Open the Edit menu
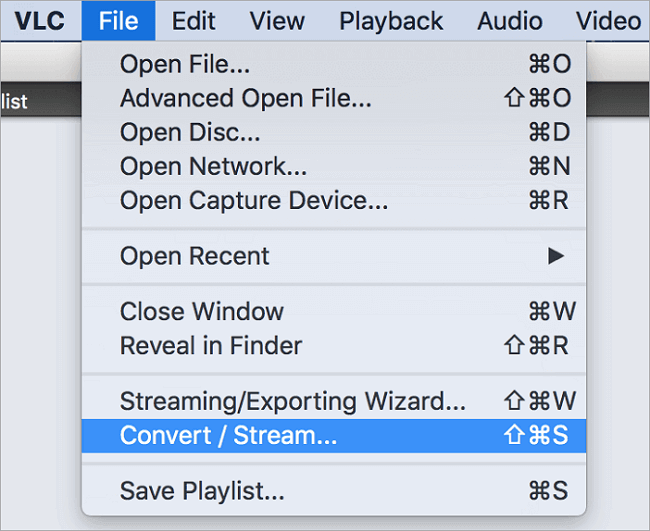The image size is (650, 531). pos(193,20)
